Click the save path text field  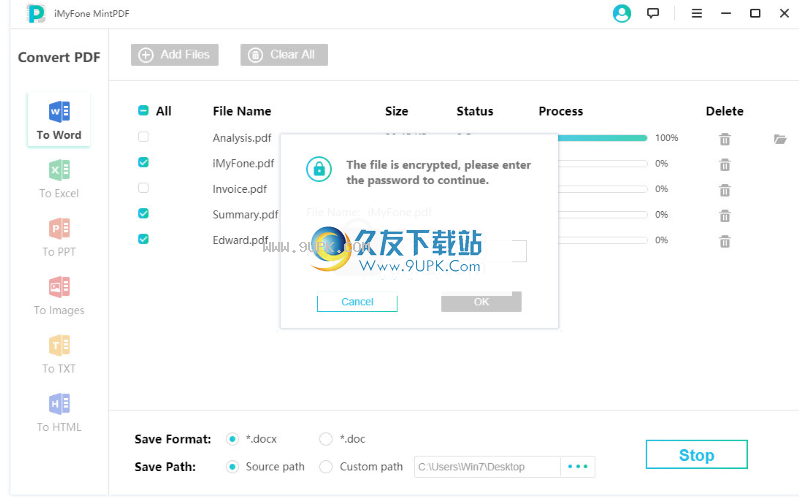(x=487, y=466)
